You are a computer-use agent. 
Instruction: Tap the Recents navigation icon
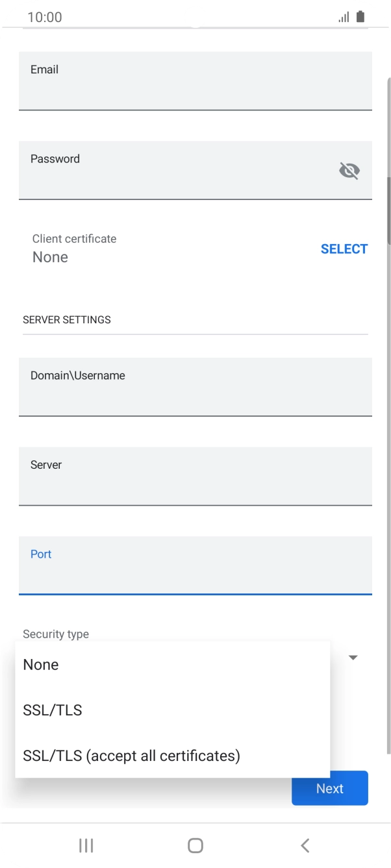coord(85,845)
